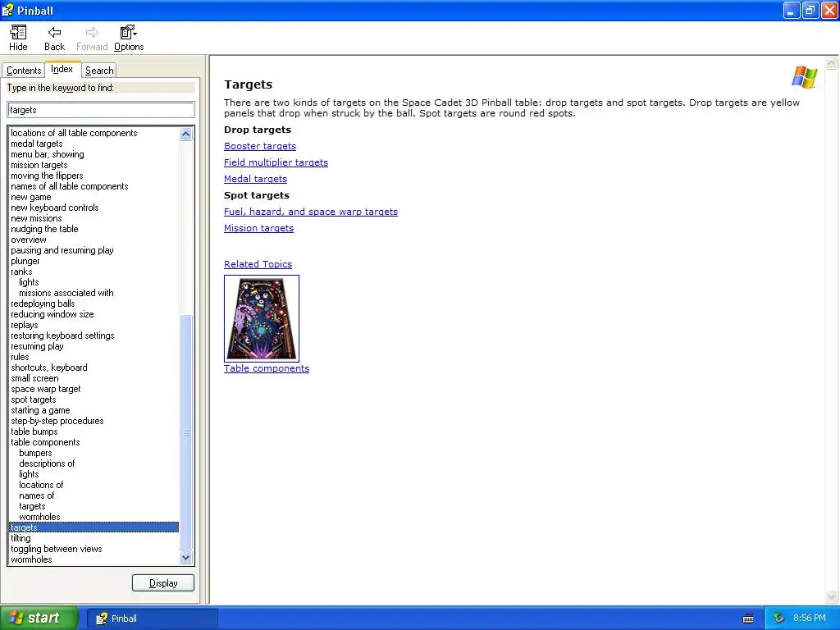
Task: Select 'descriptions of' sub-entry in index
Action: point(47,464)
